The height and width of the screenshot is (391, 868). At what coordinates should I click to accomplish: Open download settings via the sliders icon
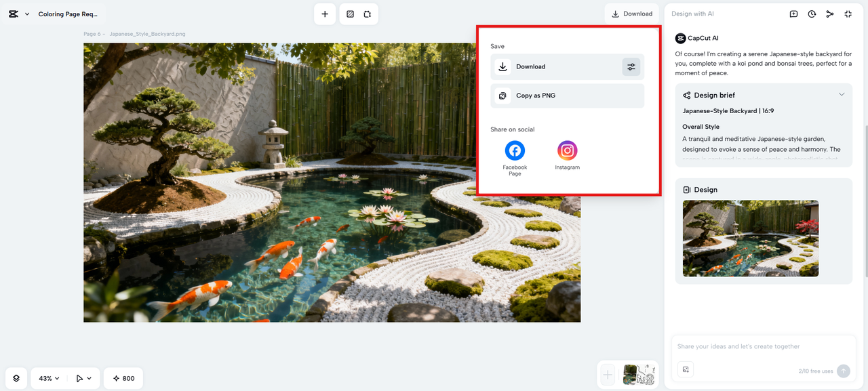(631, 66)
